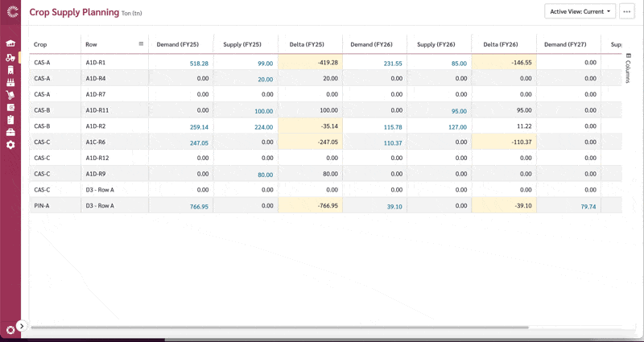The width and height of the screenshot is (644, 342).
Task: Sort by the Crop column header
Action: (x=41, y=44)
